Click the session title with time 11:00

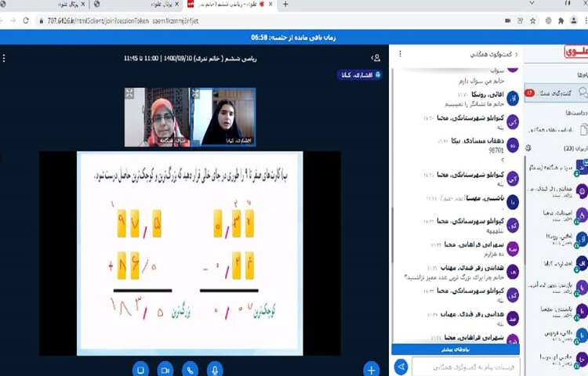191,59
